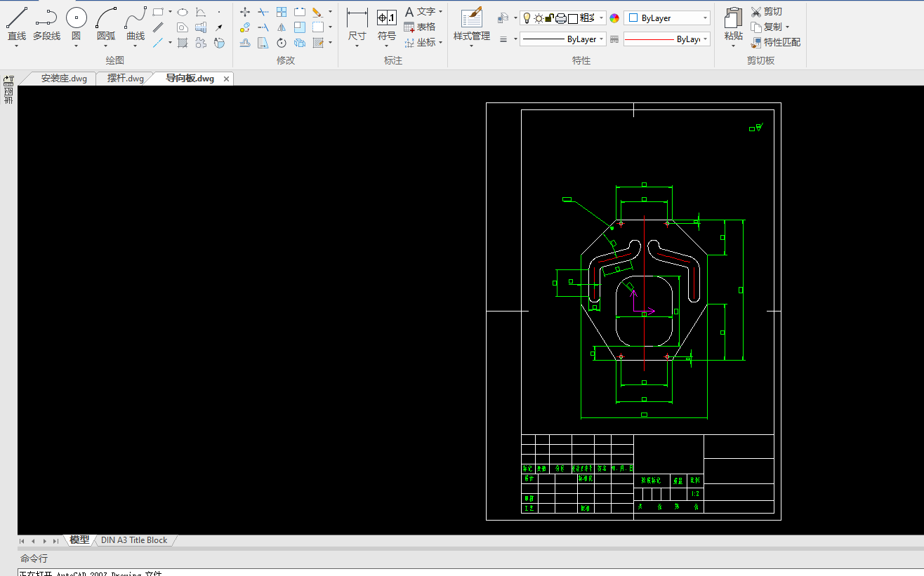Select the ellipse drawing tool

coord(183,12)
